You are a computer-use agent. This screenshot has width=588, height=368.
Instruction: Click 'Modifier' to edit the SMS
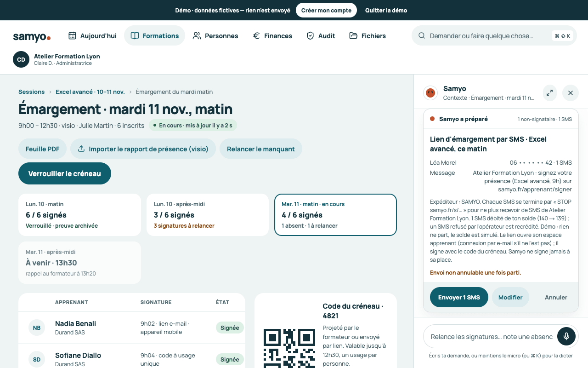point(510,297)
